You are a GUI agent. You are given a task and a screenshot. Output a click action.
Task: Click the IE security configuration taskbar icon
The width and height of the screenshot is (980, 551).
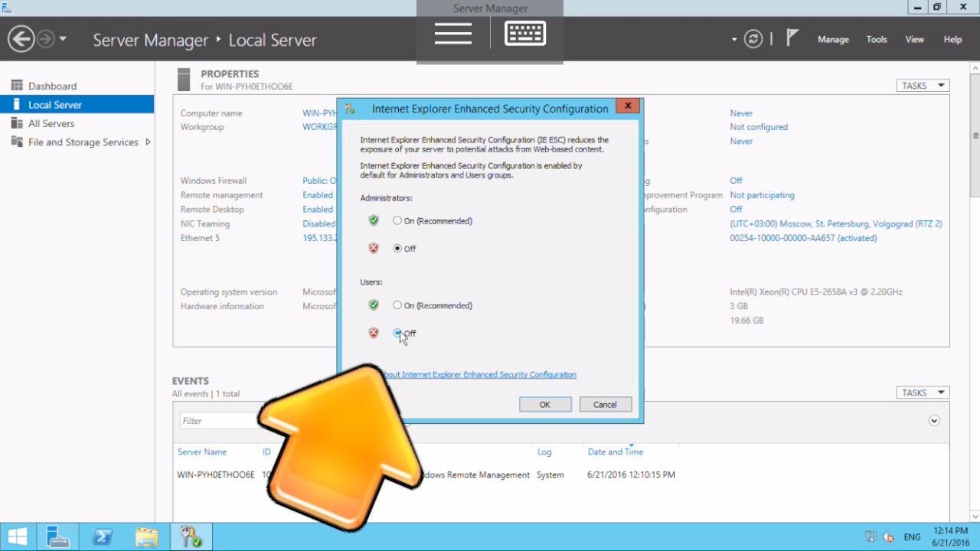tap(191, 536)
